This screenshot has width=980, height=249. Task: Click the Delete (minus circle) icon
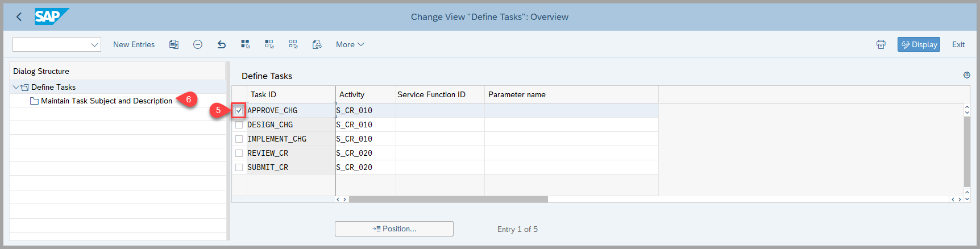(198, 44)
